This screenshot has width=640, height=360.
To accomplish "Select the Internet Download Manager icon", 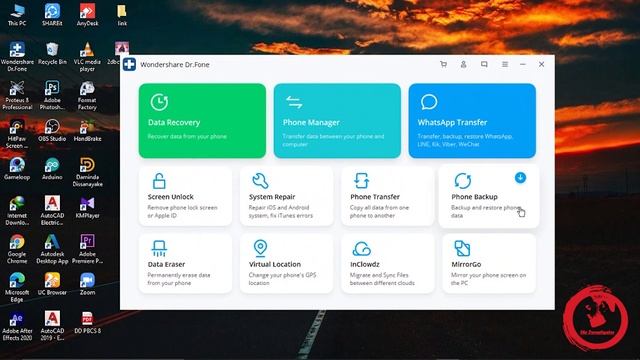I will (x=17, y=211).
